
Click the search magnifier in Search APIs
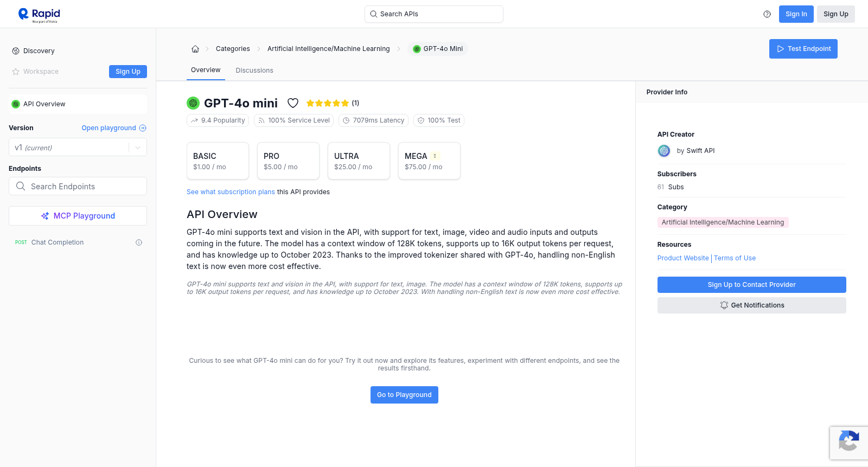coord(373,14)
